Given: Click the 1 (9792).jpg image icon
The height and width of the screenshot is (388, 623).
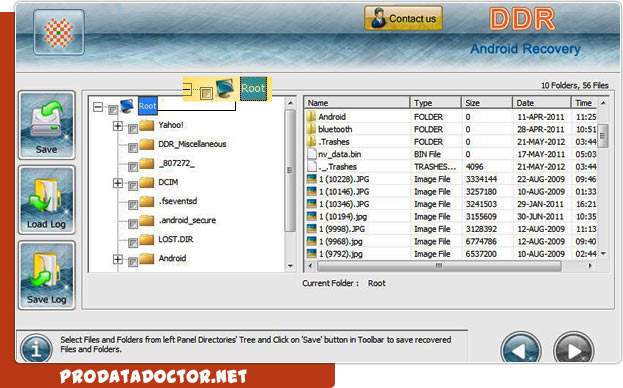Looking at the screenshot, I should click(312, 253).
